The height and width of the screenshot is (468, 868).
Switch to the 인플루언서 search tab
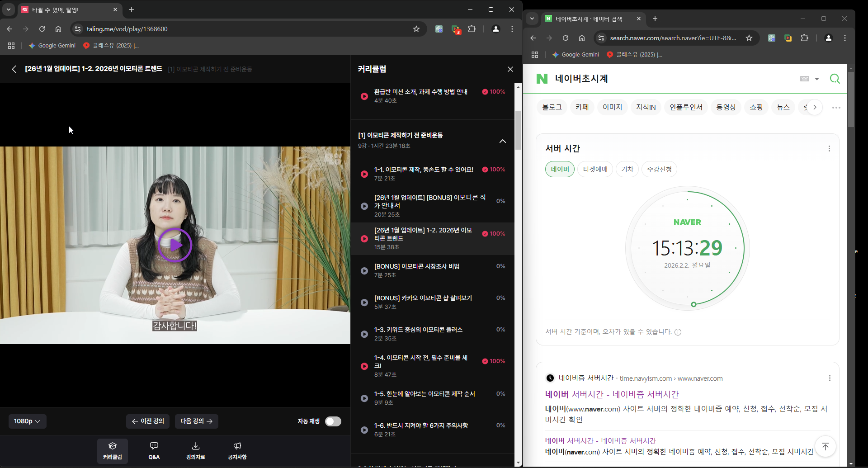click(x=686, y=107)
